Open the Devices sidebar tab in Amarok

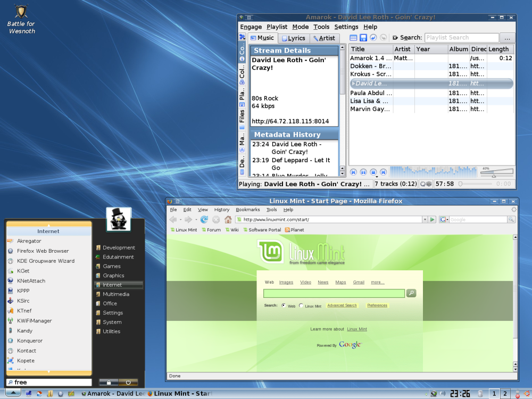coord(242,165)
